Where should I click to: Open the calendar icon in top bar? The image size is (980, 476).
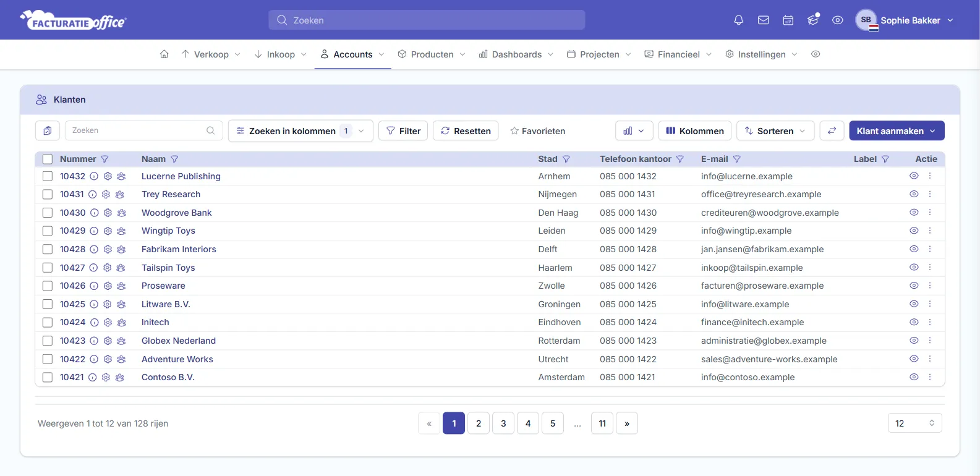pos(788,20)
